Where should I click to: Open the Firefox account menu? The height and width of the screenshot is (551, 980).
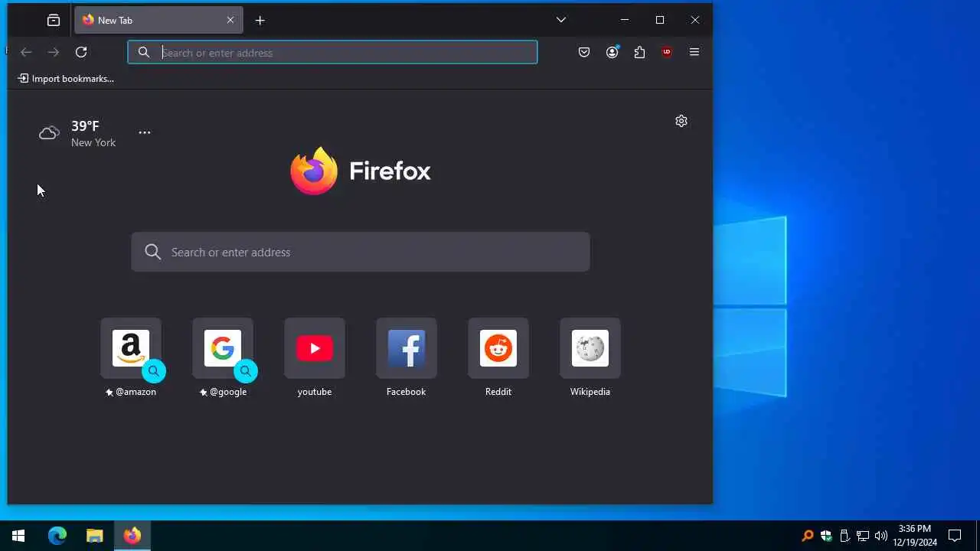(x=612, y=52)
